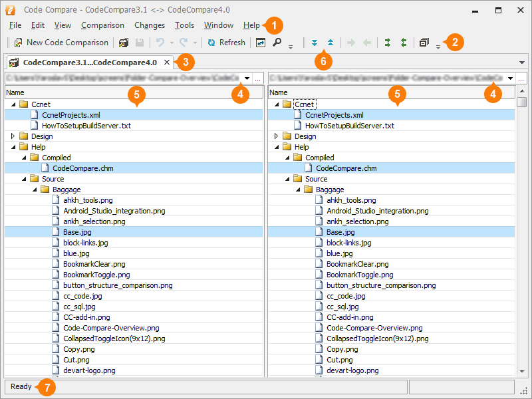Click the Redo arrow icon

(184, 43)
